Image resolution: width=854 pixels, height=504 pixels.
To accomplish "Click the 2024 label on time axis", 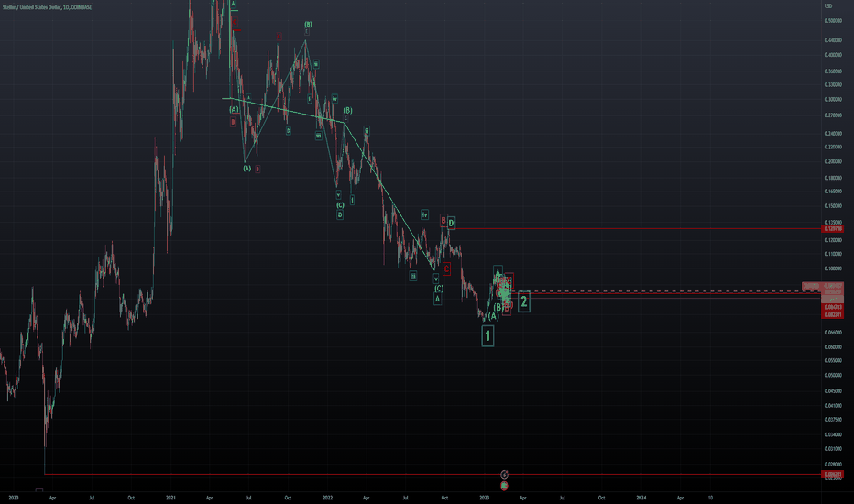I will click(x=641, y=498).
